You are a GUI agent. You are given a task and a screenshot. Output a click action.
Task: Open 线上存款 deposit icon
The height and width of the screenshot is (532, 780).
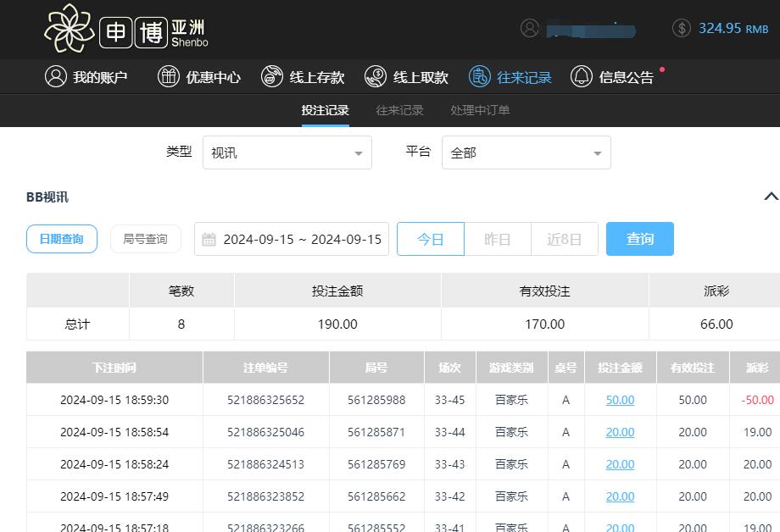click(272, 76)
